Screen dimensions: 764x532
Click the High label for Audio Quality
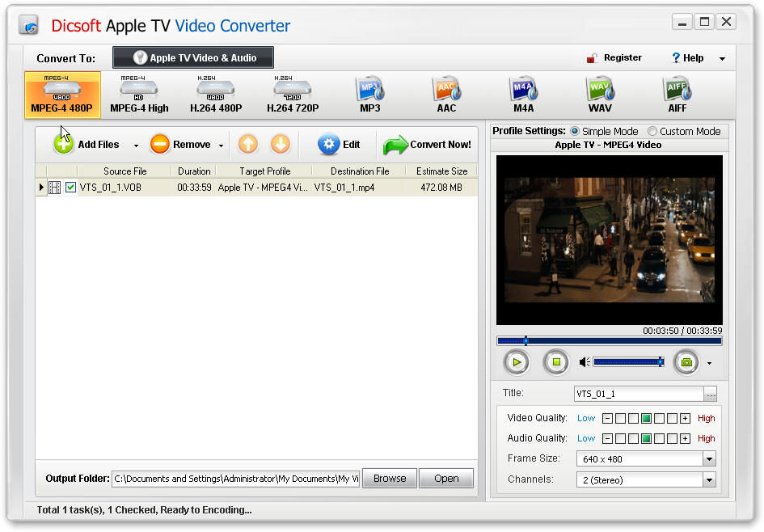pos(706,438)
